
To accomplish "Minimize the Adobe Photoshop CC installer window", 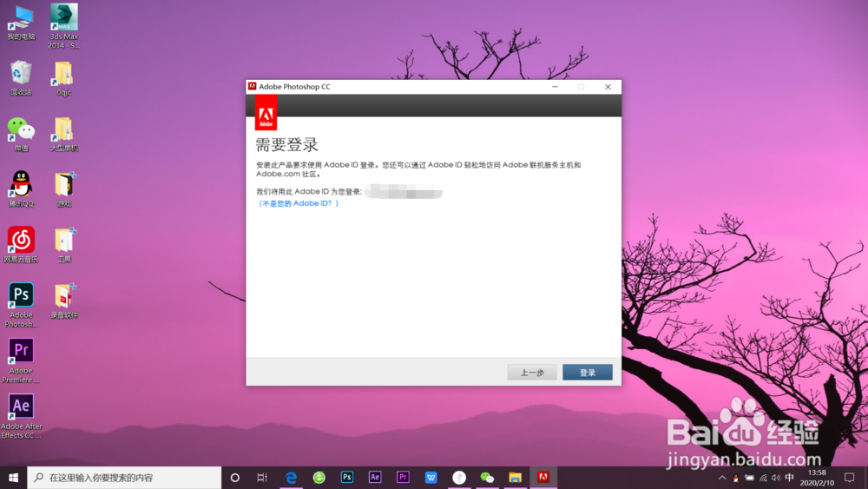I will [x=555, y=87].
